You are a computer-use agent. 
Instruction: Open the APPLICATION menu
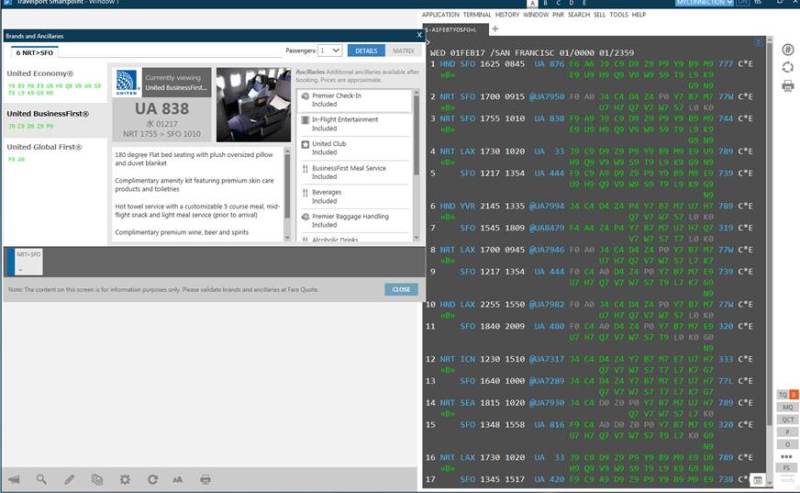click(440, 15)
